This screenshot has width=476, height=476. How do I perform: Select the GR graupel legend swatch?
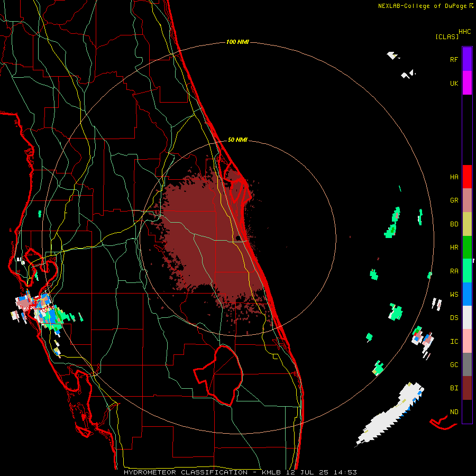pyautogui.click(x=467, y=200)
